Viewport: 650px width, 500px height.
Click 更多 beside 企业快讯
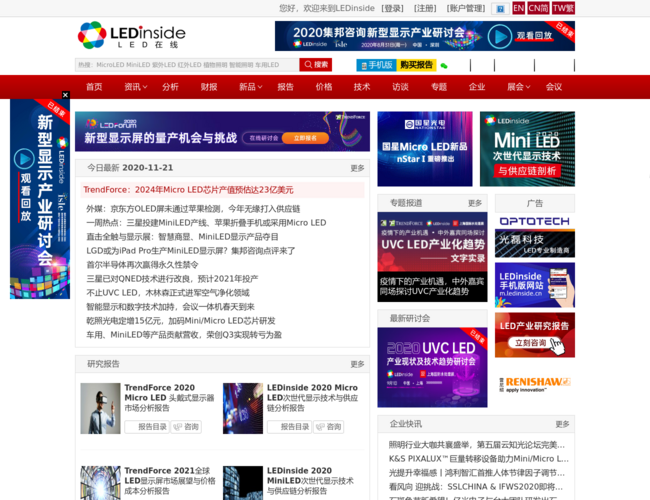tap(563, 424)
